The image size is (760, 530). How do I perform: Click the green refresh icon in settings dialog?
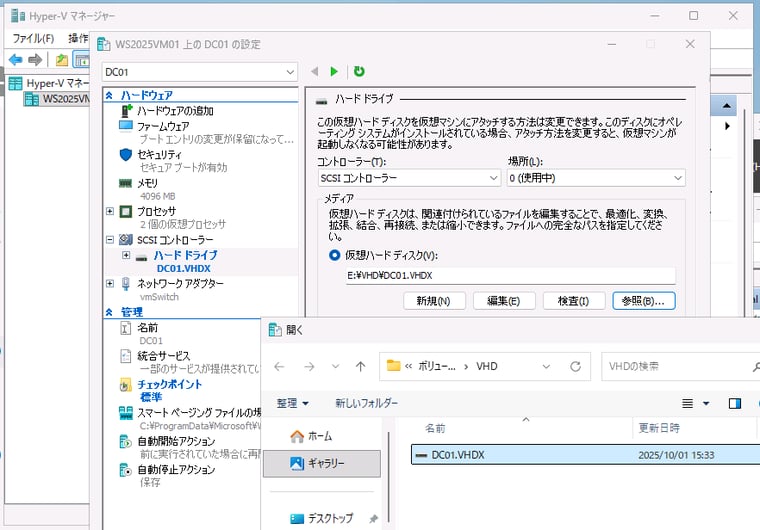click(x=359, y=71)
